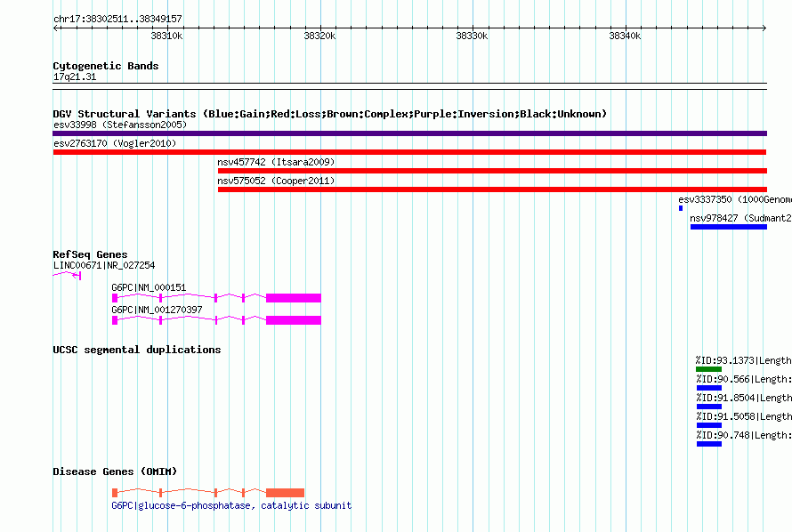Click the 38340k ruler mark
The height and width of the screenshot is (532, 792).
625,36
